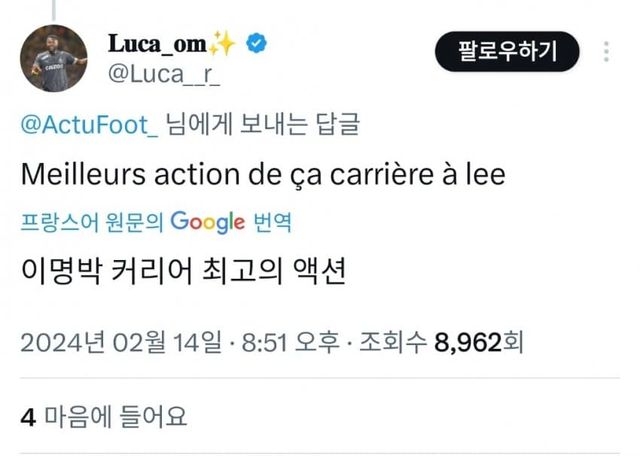This screenshot has height=456, width=640.
Task: Open Luca_om's profile picture
Action: point(54,58)
